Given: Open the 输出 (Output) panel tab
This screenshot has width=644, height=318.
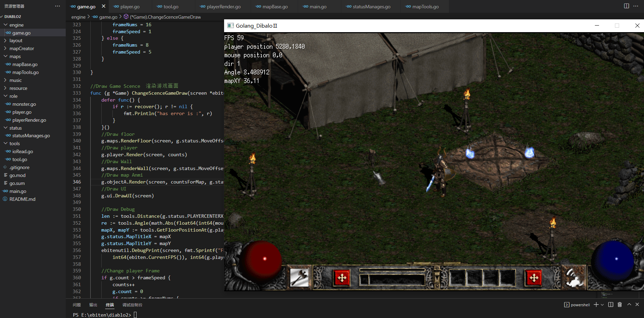Looking at the screenshot, I should (93, 305).
